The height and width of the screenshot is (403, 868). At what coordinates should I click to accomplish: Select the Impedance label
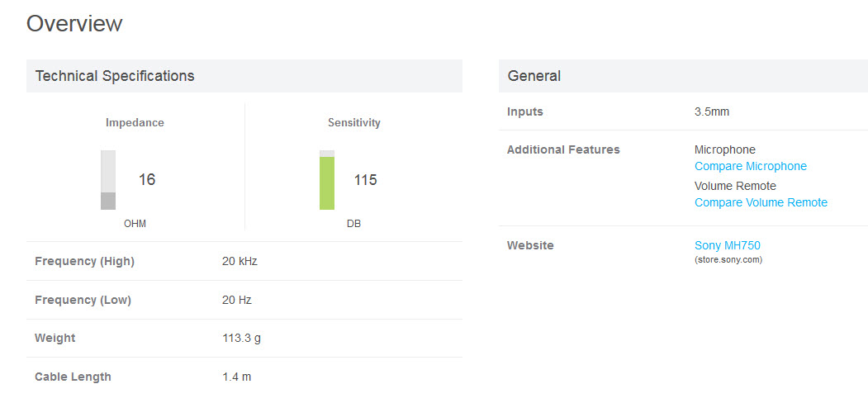135,123
